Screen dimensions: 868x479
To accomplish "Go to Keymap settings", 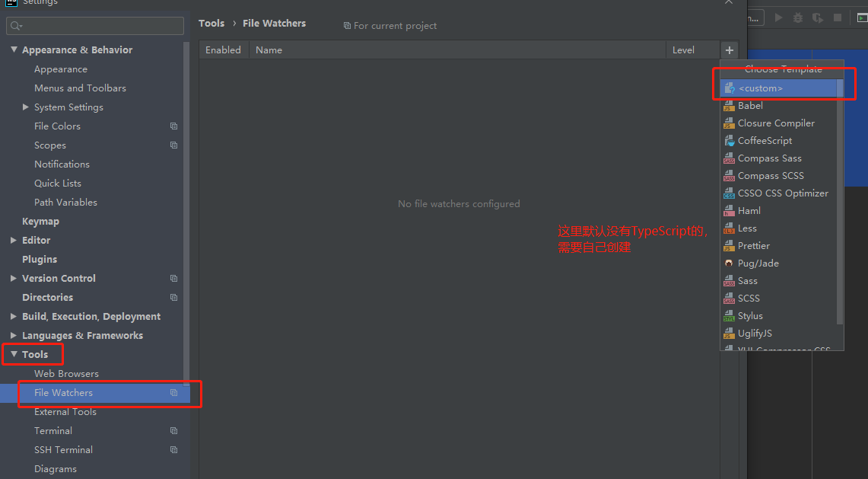I will pos(40,221).
